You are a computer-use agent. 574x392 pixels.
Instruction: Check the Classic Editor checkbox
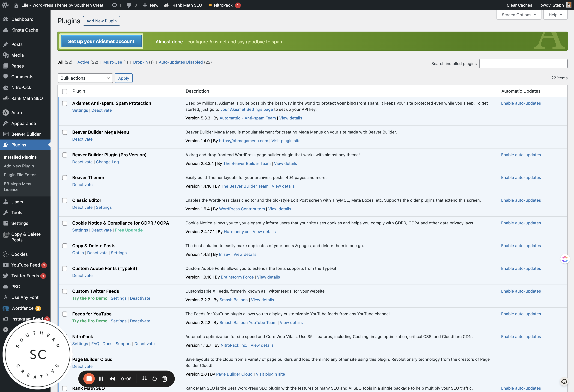[x=65, y=200]
